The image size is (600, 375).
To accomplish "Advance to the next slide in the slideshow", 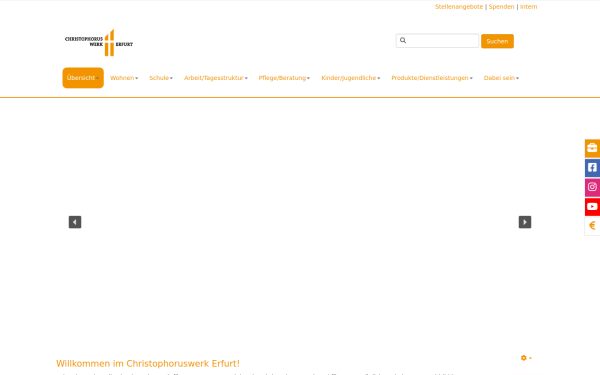I will click(525, 222).
